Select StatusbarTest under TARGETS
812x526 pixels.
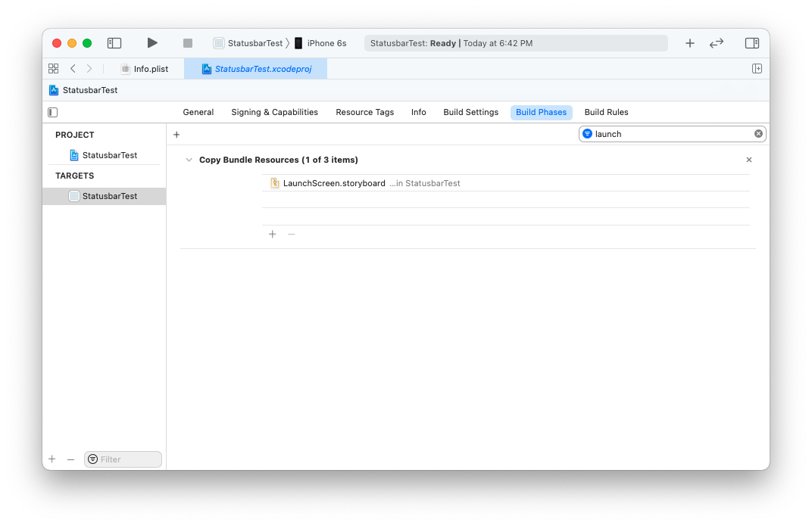click(x=104, y=196)
